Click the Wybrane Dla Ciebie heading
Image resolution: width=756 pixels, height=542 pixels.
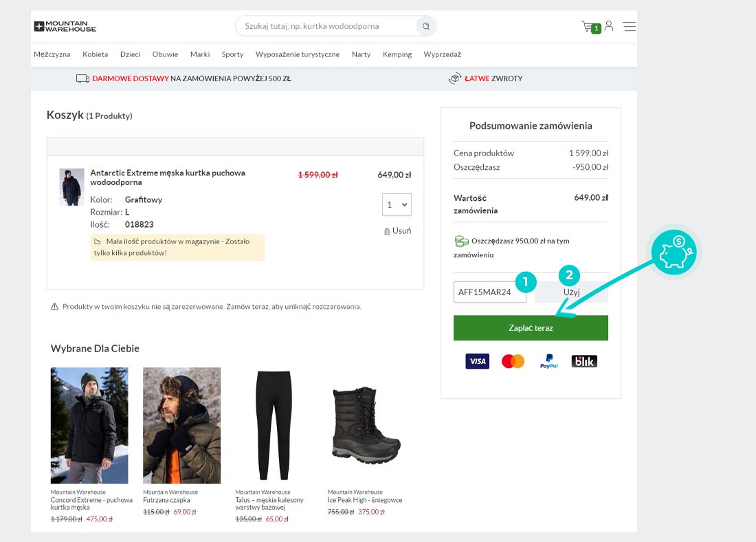tap(95, 349)
